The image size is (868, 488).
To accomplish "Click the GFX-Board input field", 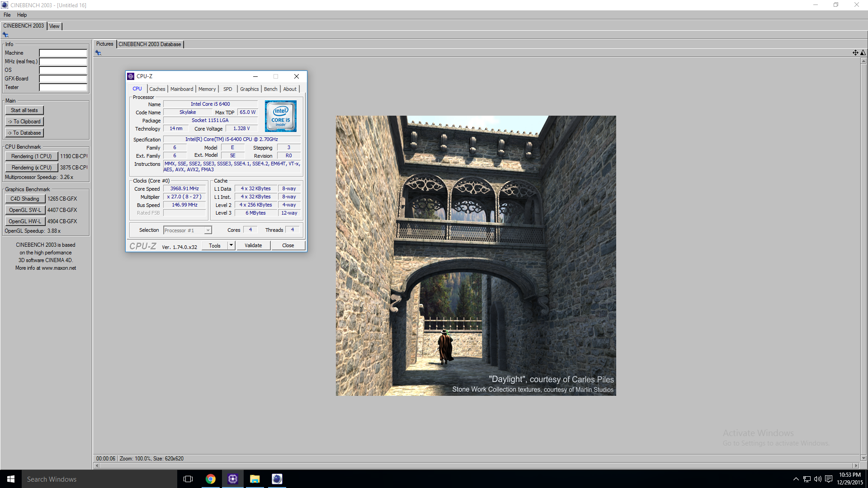I will (x=63, y=79).
